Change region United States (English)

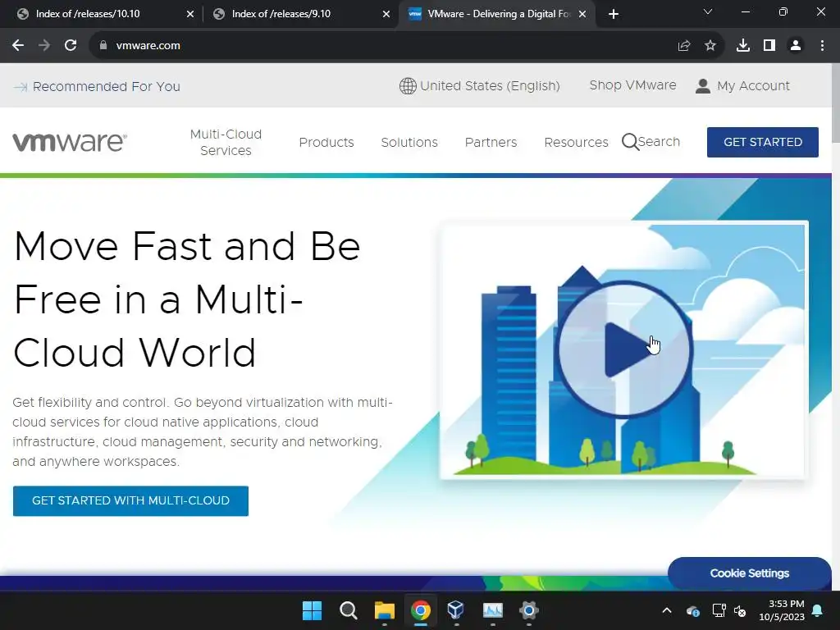coord(490,85)
